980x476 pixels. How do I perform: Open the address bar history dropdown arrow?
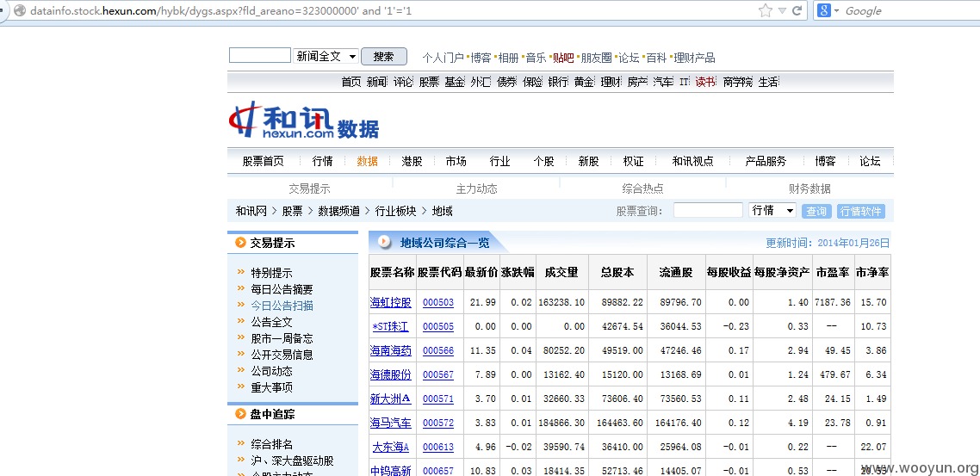click(x=782, y=11)
